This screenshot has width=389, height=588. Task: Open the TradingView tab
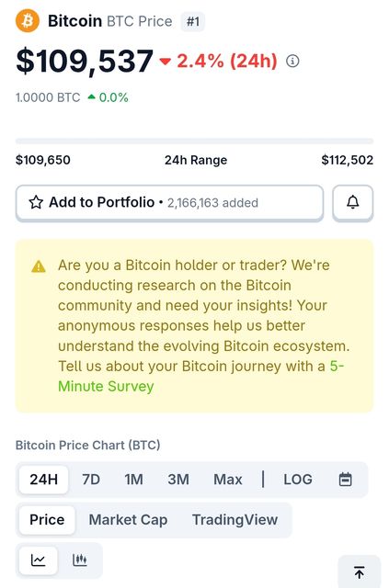(235, 520)
